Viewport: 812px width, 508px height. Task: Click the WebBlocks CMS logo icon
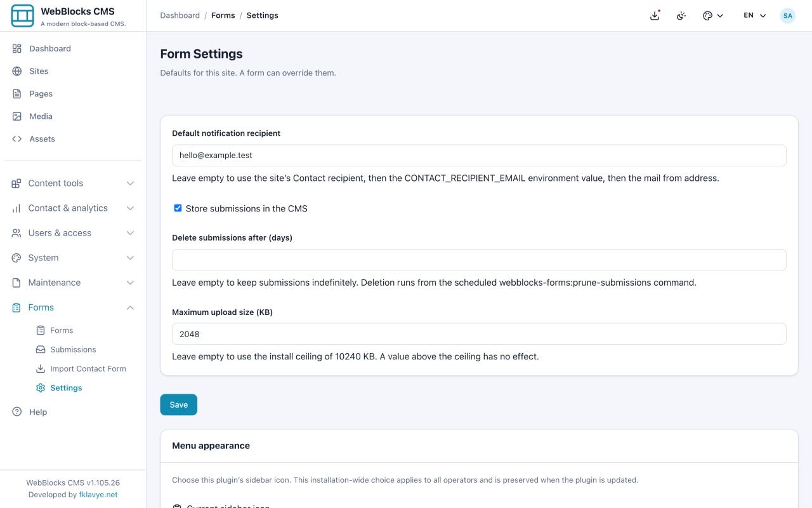coord(23,16)
